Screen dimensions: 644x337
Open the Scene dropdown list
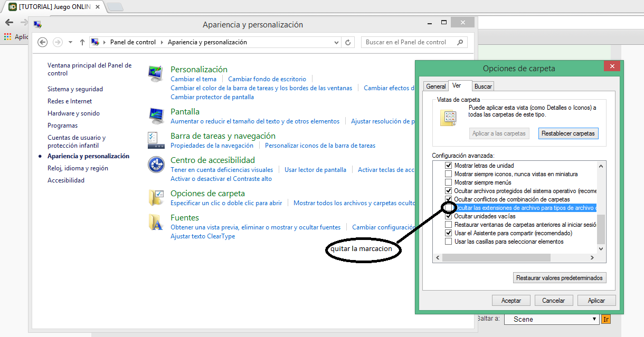551,319
